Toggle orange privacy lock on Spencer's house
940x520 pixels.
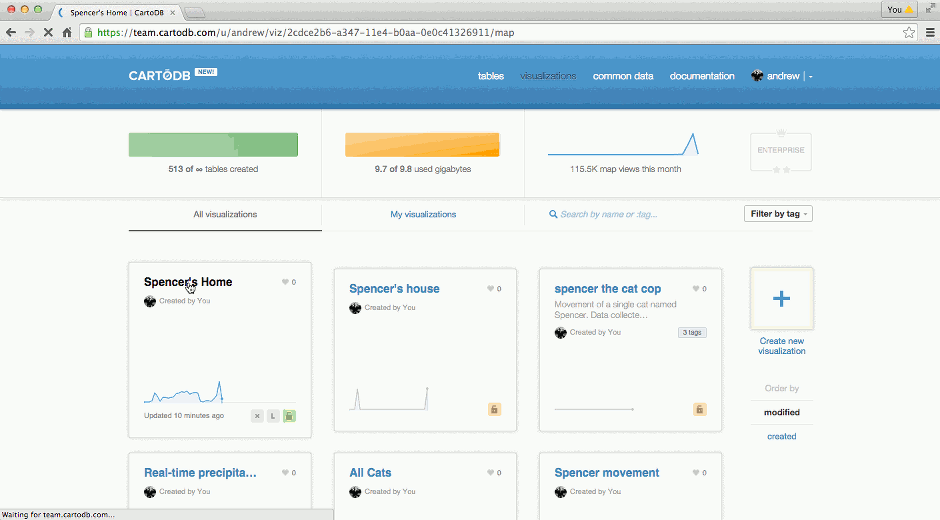click(494, 409)
